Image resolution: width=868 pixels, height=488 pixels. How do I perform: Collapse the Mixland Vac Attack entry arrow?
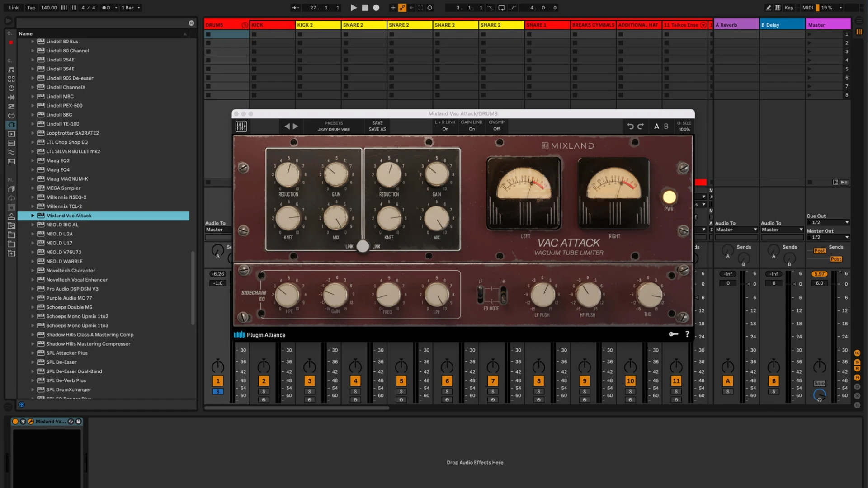(33, 216)
